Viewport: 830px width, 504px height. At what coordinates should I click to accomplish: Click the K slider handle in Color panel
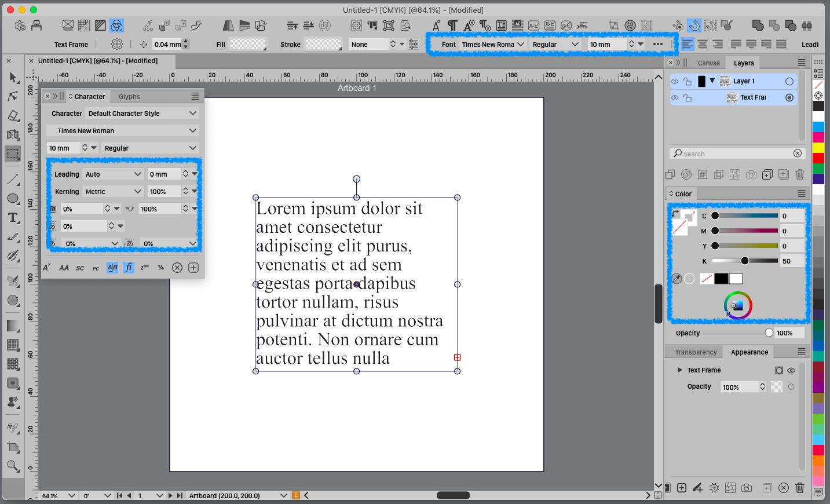(745, 261)
